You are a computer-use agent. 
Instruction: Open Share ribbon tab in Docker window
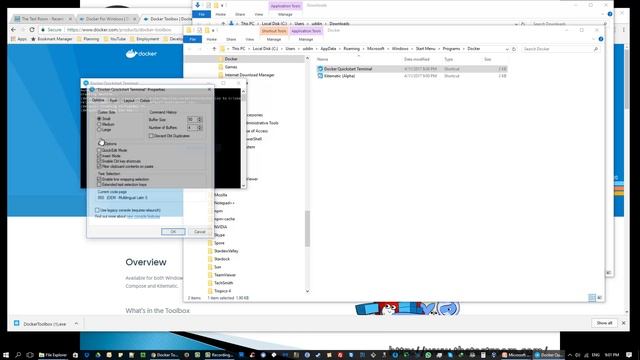[x=231, y=39]
